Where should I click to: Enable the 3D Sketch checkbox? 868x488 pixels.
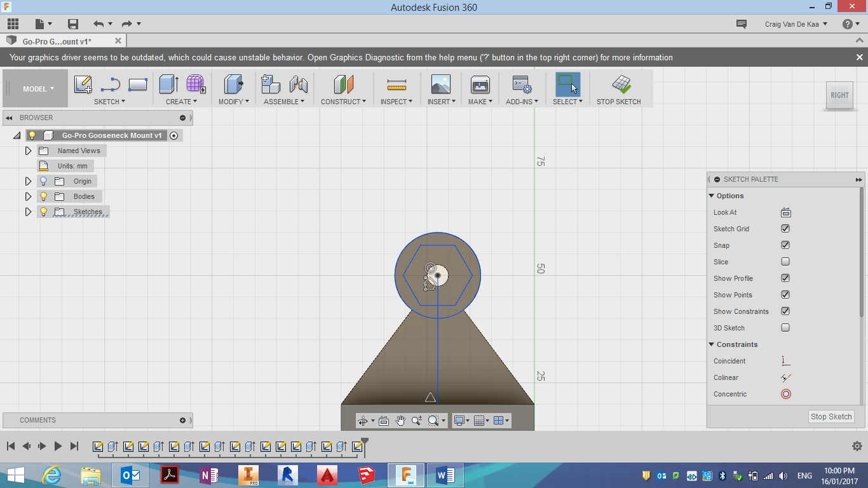[x=785, y=328]
